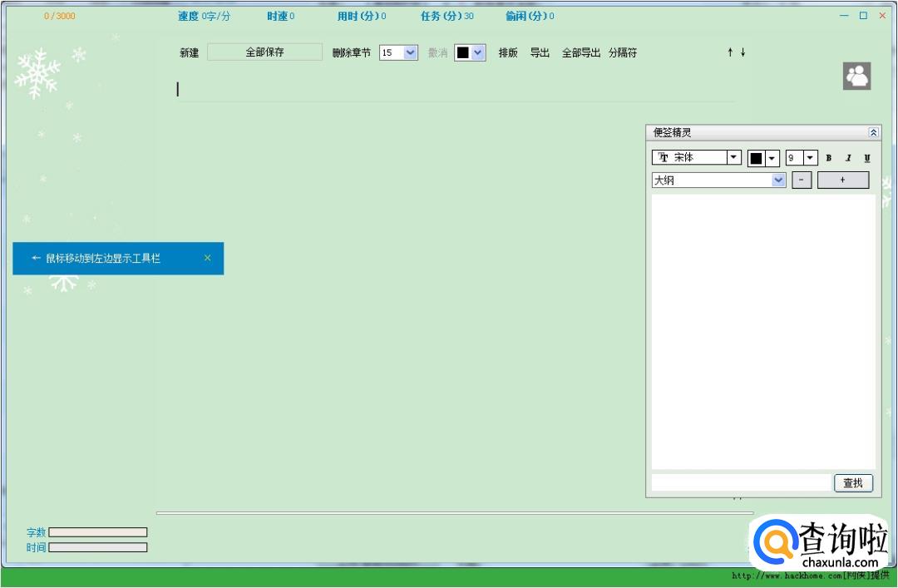The image size is (898, 588).
Task: Collapse the 便签精灵 panel
Action: tap(873, 132)
